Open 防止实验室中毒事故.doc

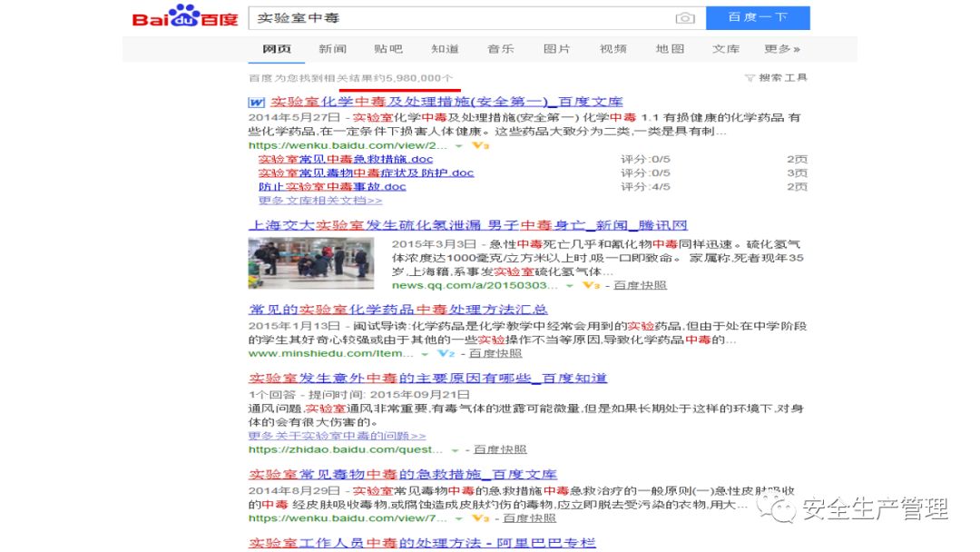coord(332,187)
